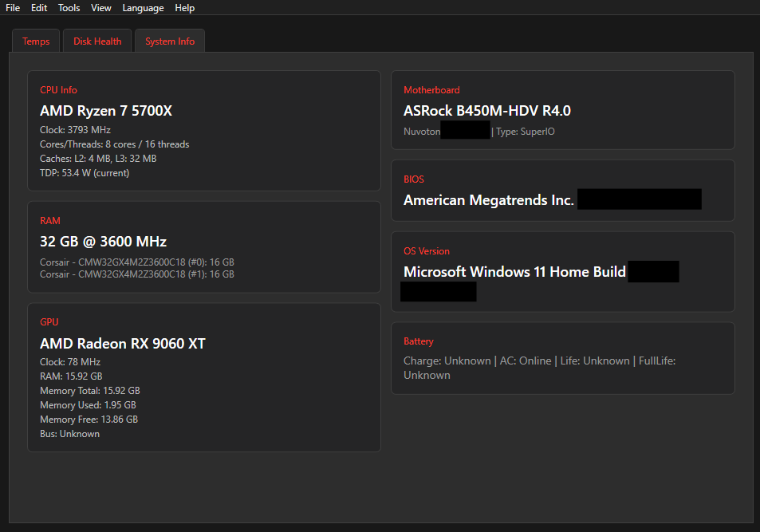Click the ASRock B450M-HDV R4.0 name
This screenshot has height=532, width=760.
click(x=487, y=111)
